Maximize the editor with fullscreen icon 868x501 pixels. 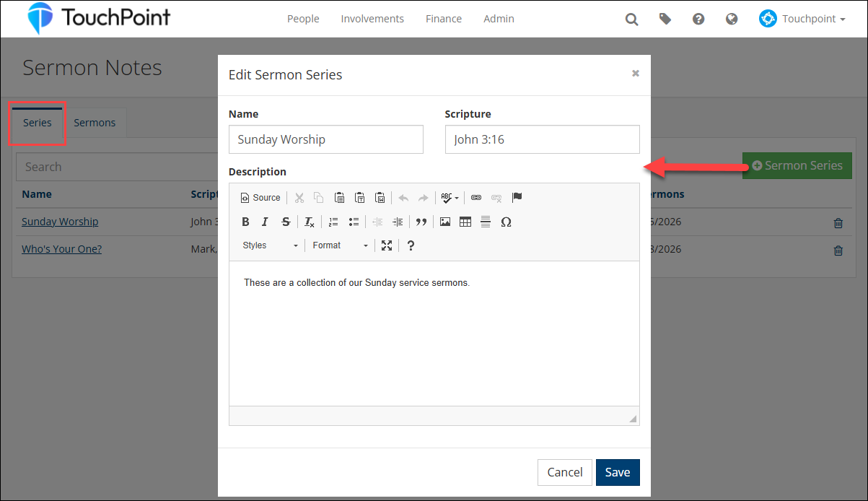click(387, 245)
